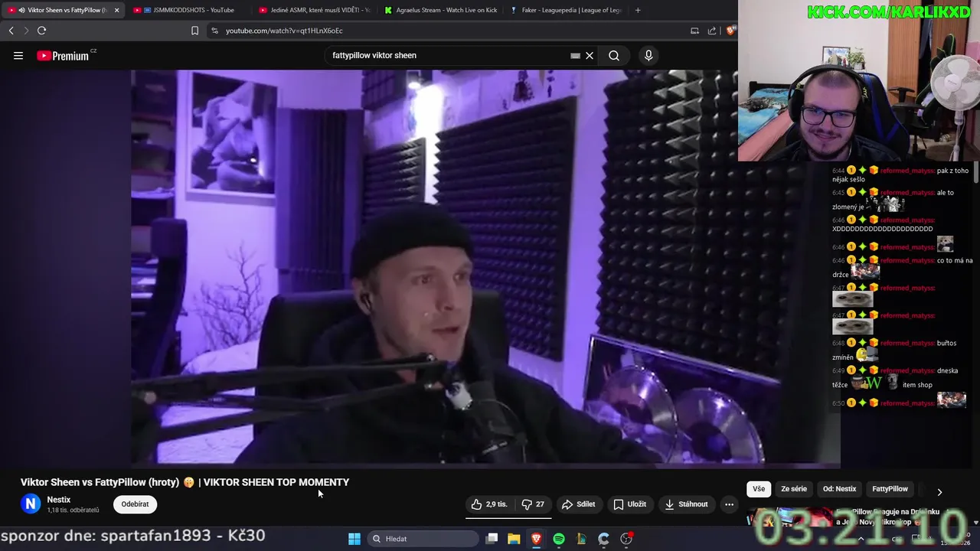
Task: Close the Viktor Sheen vs FattyPillow tab
Action: 116,10
